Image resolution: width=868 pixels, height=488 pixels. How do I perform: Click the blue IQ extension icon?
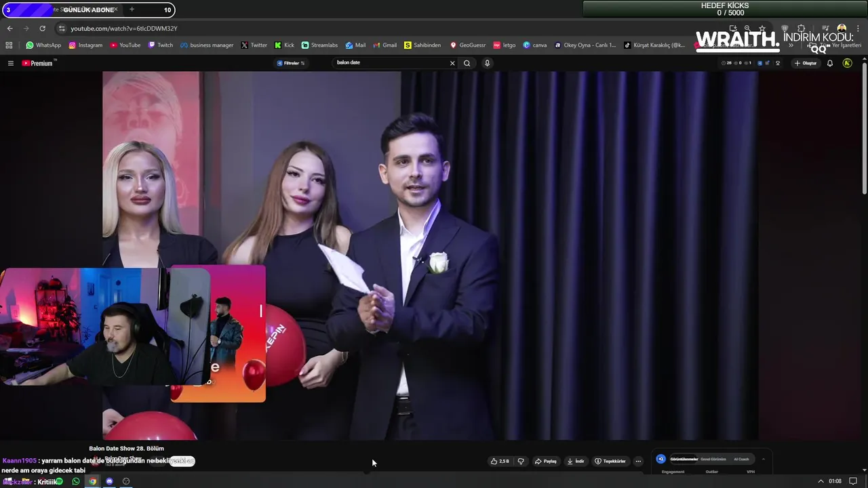660,459
